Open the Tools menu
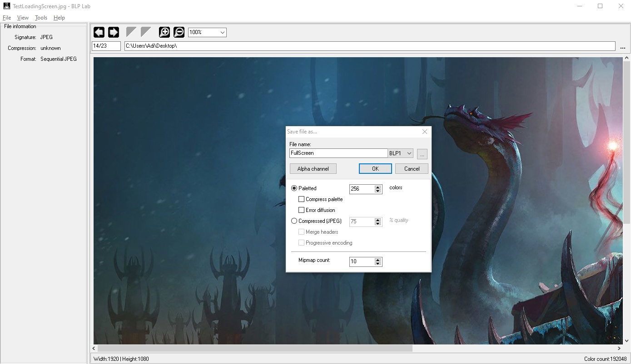Image resolution: width=631 pixels, height=364 pixels. coord(41,18)
